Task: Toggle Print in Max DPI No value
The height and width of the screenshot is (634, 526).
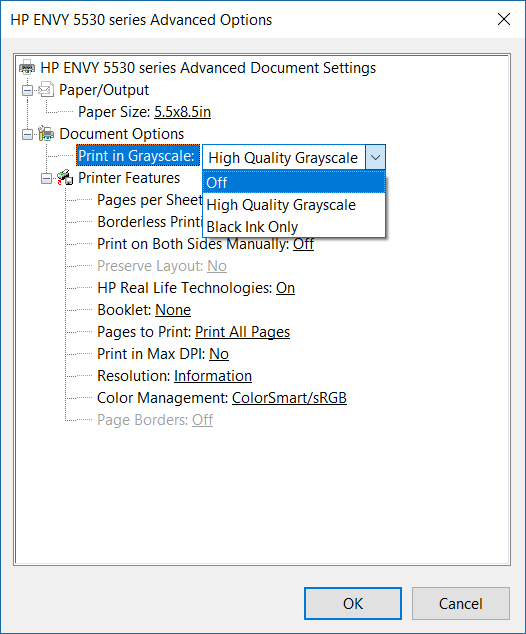Action: pos(219,354)
